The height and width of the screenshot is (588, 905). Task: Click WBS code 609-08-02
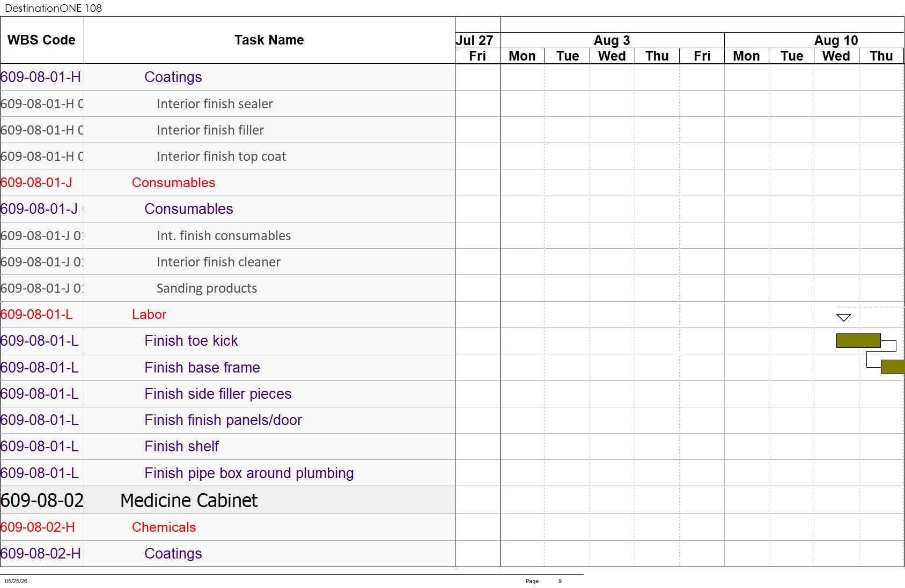[42, 500]
